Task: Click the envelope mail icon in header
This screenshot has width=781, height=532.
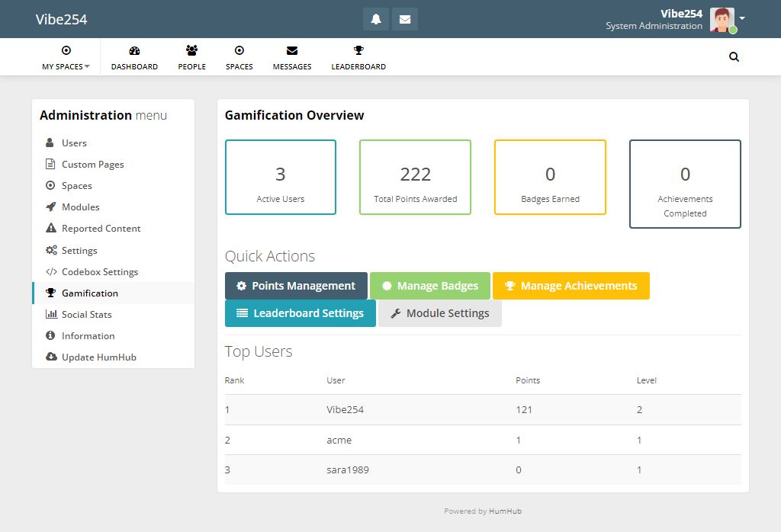Action: click(405, 19)
